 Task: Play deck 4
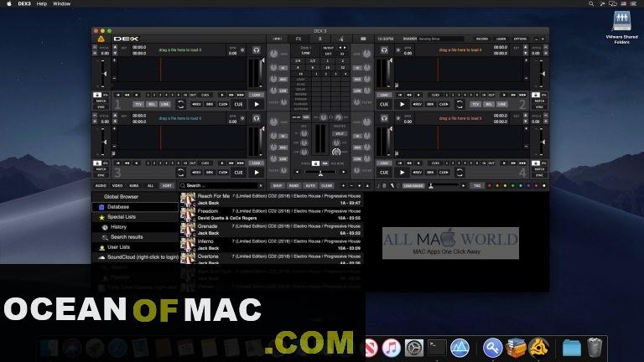coord(402,173)
